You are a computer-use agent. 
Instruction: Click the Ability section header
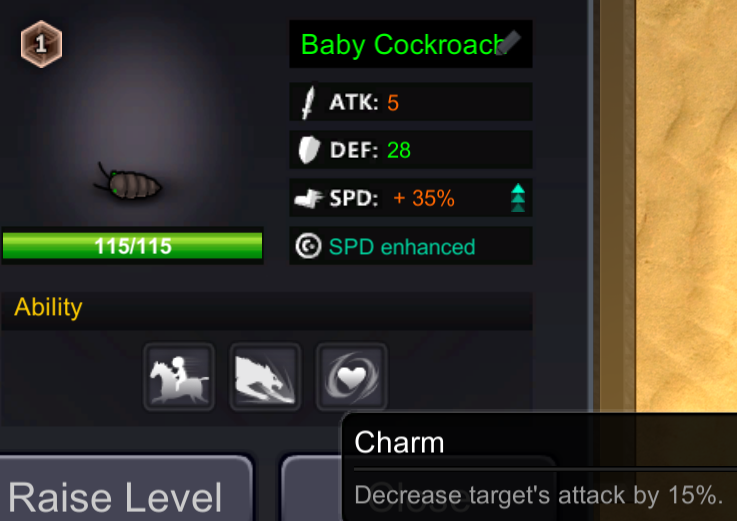pos(267,308)
